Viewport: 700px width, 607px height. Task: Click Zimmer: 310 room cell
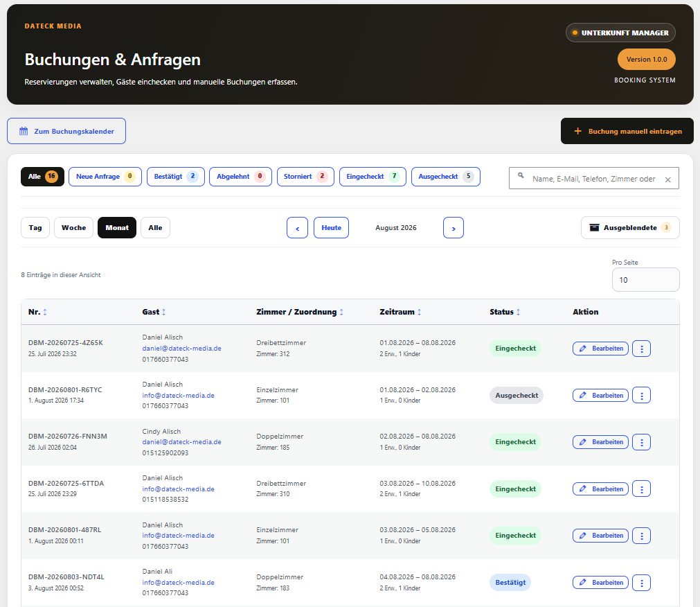273,494
